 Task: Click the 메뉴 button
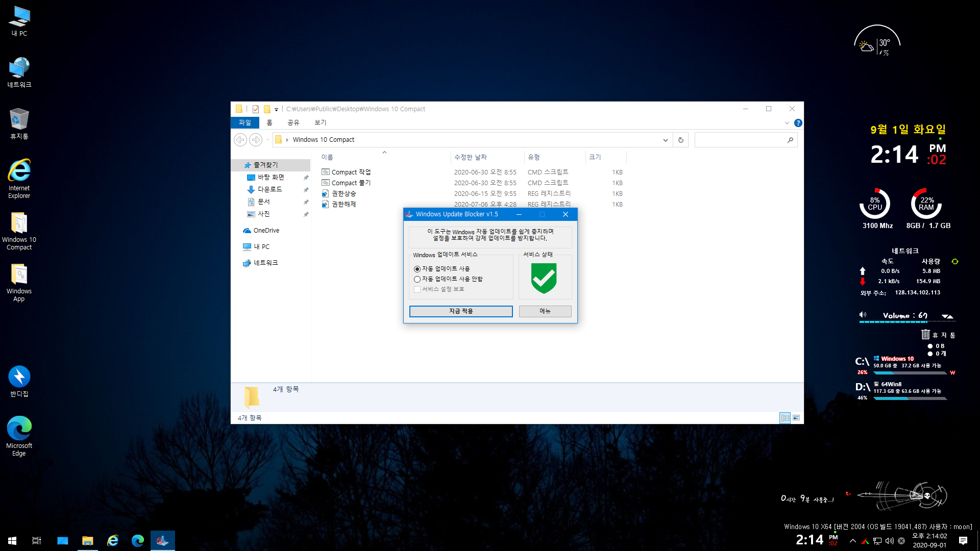(545, 311)
